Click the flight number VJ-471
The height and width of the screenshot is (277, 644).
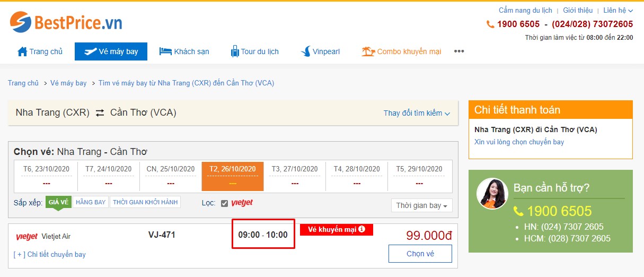(162, 235)
